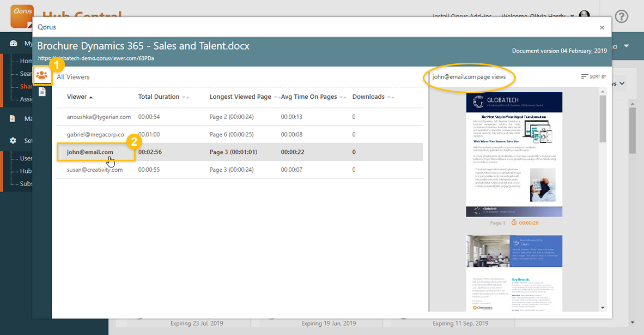Select the john@email.com viewer
The height and width of the screenshot is (335, 644).
point(90,152)
